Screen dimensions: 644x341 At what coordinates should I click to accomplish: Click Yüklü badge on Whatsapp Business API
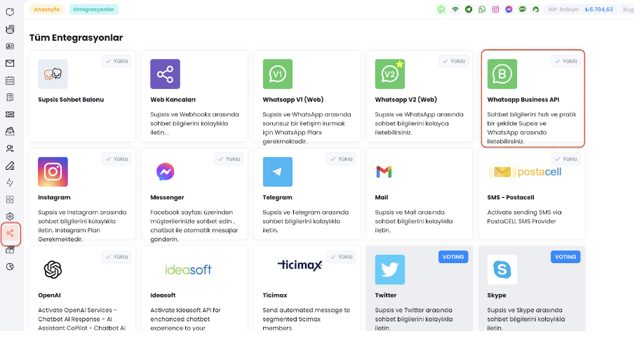[x=566, y=61]
